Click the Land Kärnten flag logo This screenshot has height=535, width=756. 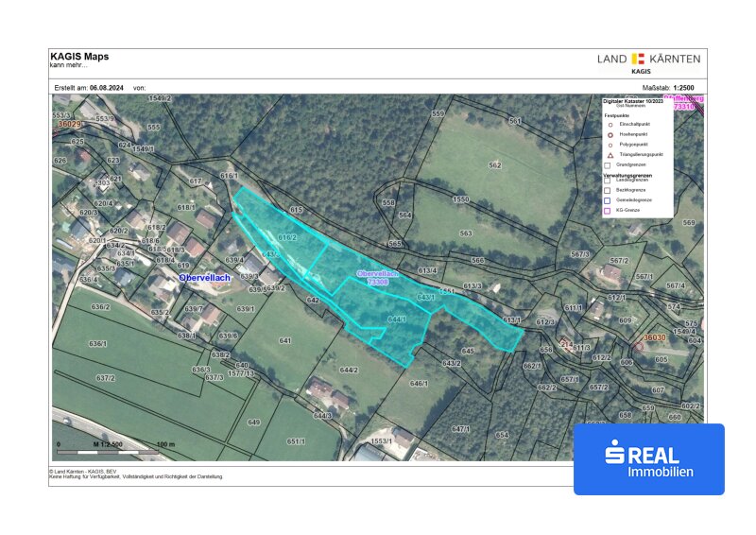coord(639,59)
